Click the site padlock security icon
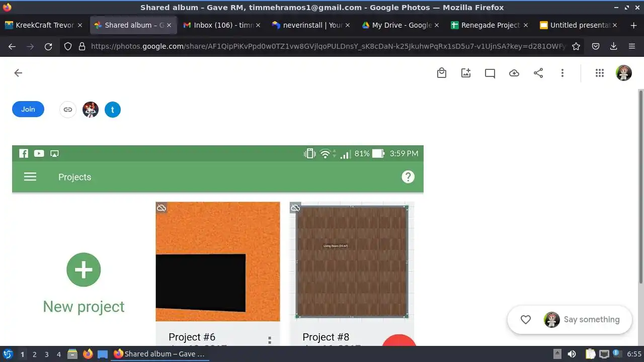Viewport: 644px width, 362px height. click(x=82, y=46)
